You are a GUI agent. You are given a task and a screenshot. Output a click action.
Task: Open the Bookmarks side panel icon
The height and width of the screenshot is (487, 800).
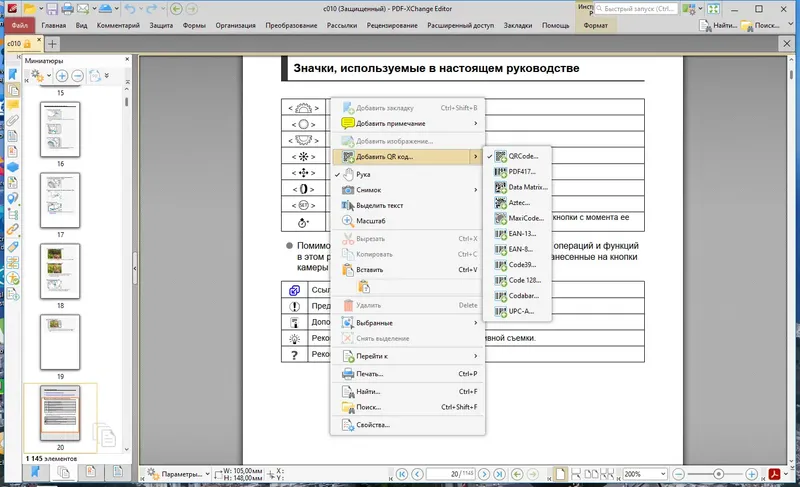(13, 74)
